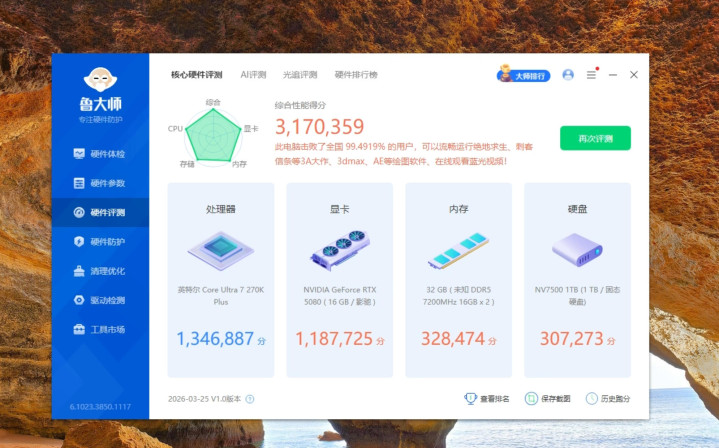Viewport: 719px width, 448px height.
Task: Click the 处理器 card title
Action: pyautogui.click(x=221, y=209)
